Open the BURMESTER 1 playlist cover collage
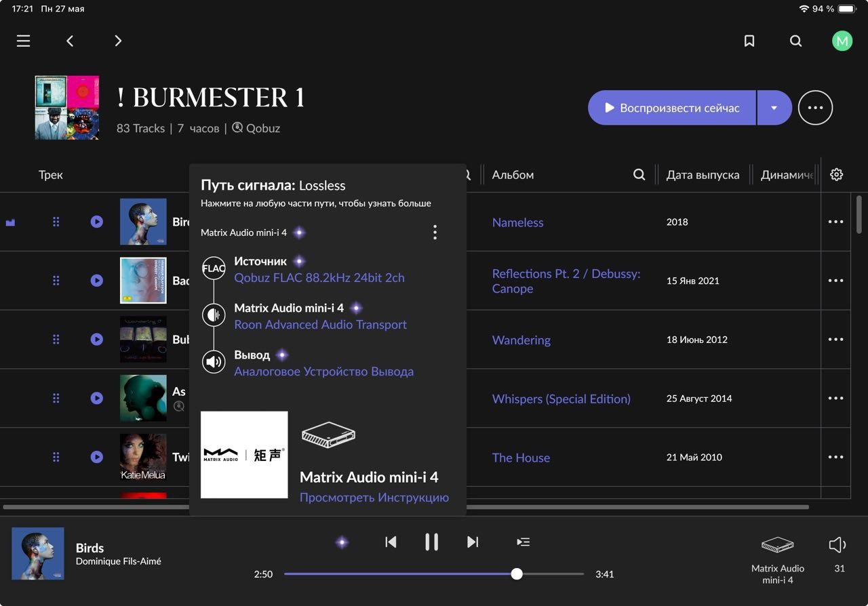This screenshot has width=868, height=606. [67, 108]
